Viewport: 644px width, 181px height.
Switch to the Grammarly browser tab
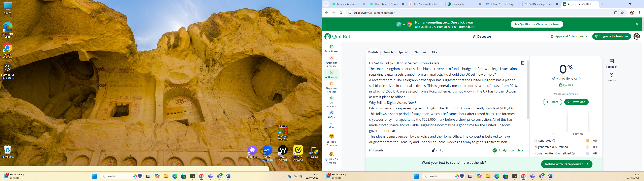464,4
